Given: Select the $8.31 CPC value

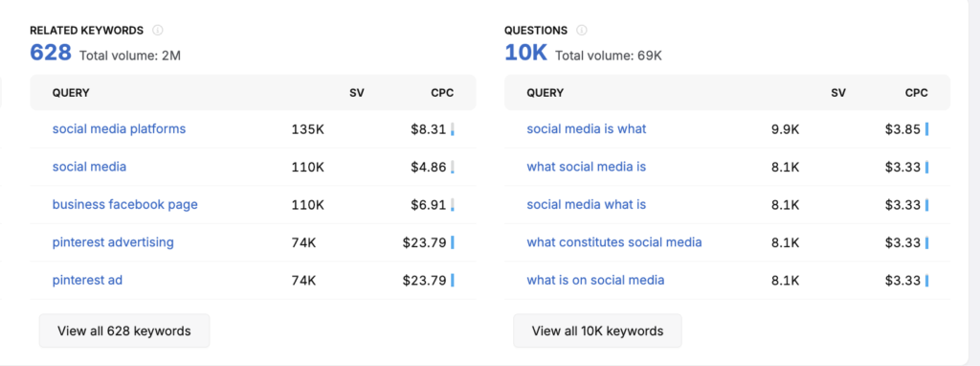Looking at the screenshot, I should point(428,129).
